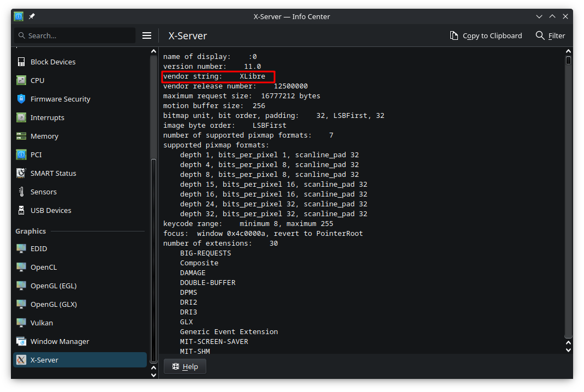Click the X-Server page heading
The image size is (584, 392).
tap(188, 36)
